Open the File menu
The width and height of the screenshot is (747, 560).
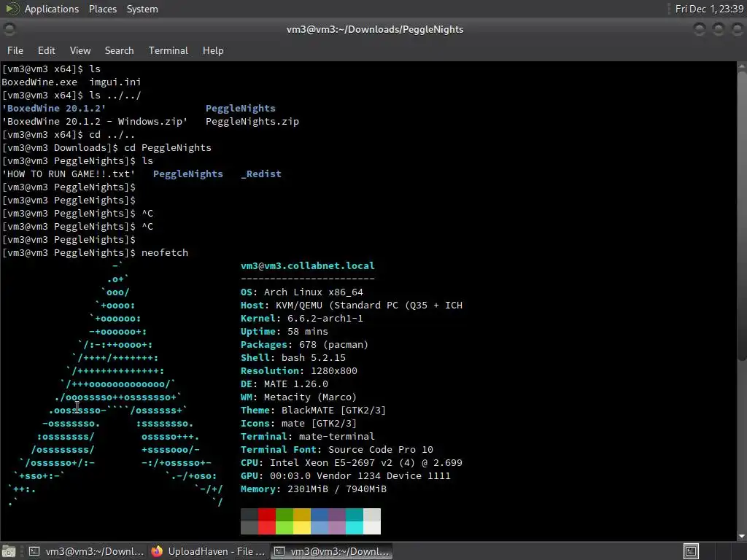[15, 50]
